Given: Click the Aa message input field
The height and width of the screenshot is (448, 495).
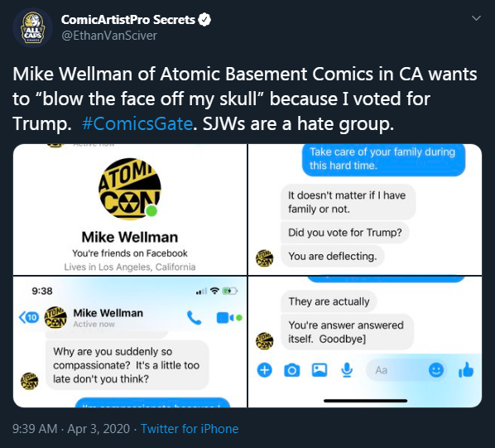Looking at the screenshot, I should coord(407,370).
